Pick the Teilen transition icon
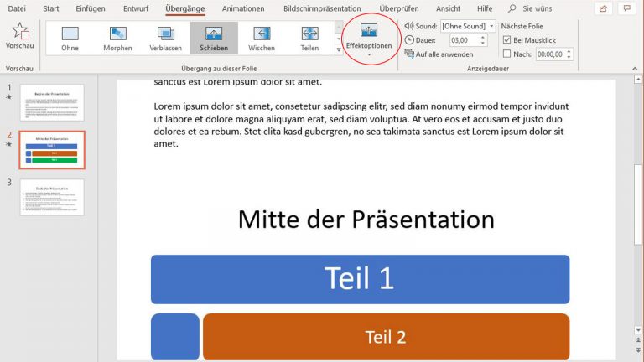This screenshot has height=362, width=644. click(309, 38)
